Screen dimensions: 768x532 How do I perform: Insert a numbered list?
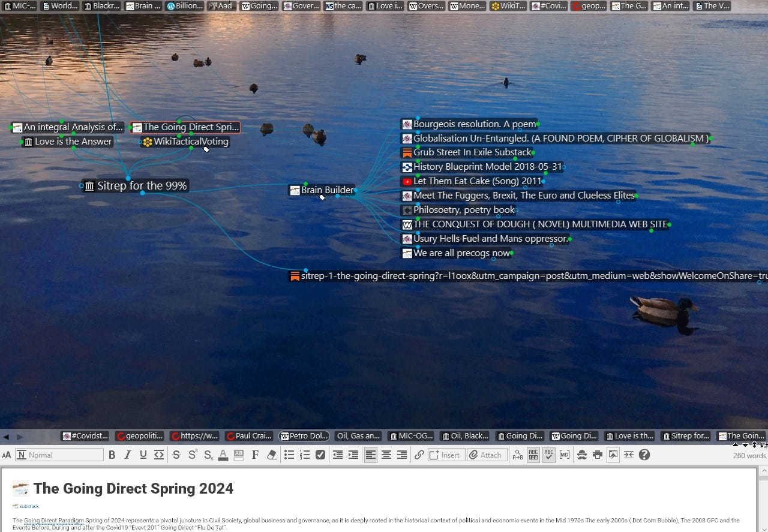[x=305, y=455]
